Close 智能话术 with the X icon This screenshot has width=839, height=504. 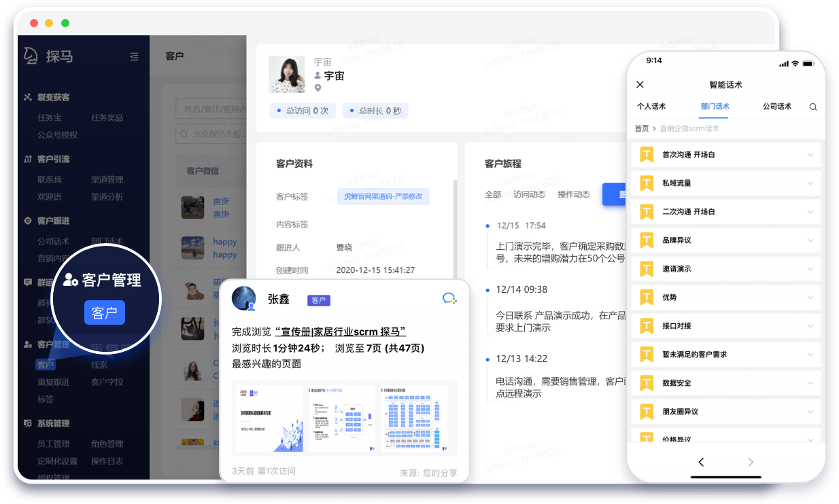point(640,84)
